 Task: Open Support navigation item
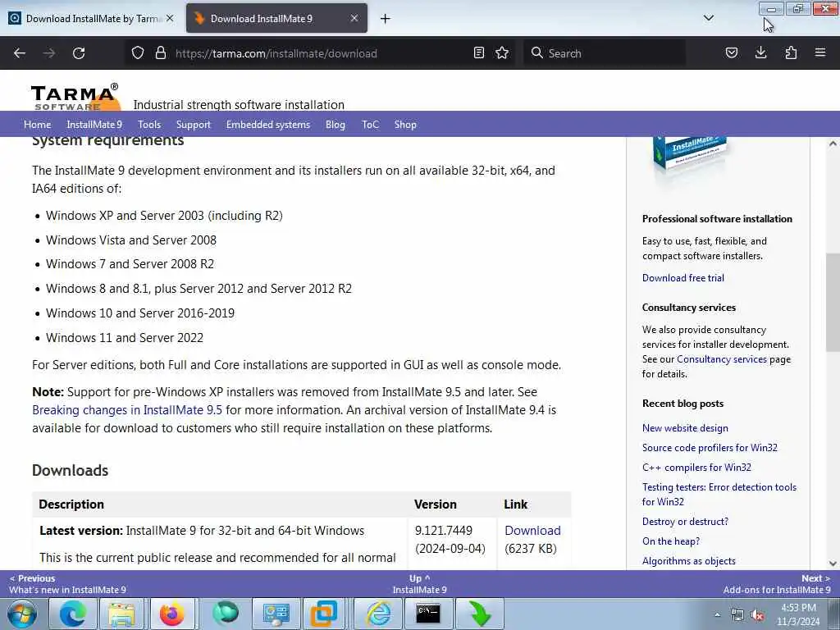[x=194, y=125]
